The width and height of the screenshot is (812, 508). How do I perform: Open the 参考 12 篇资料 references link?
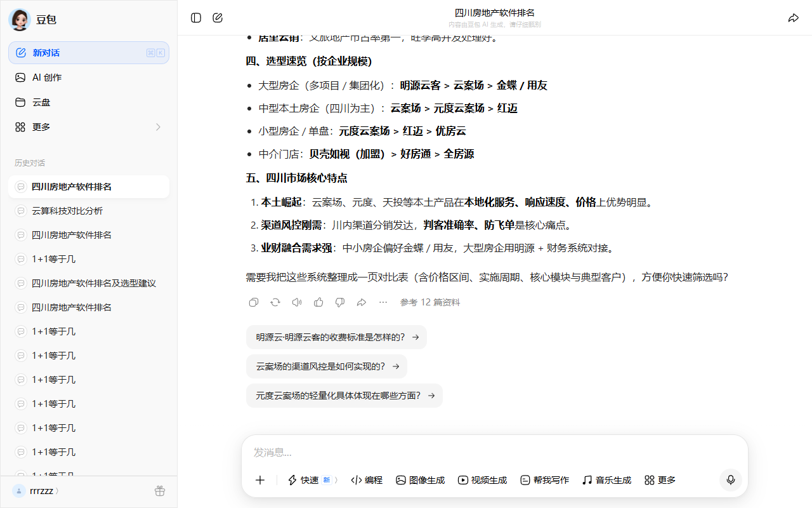pos(429,302)
